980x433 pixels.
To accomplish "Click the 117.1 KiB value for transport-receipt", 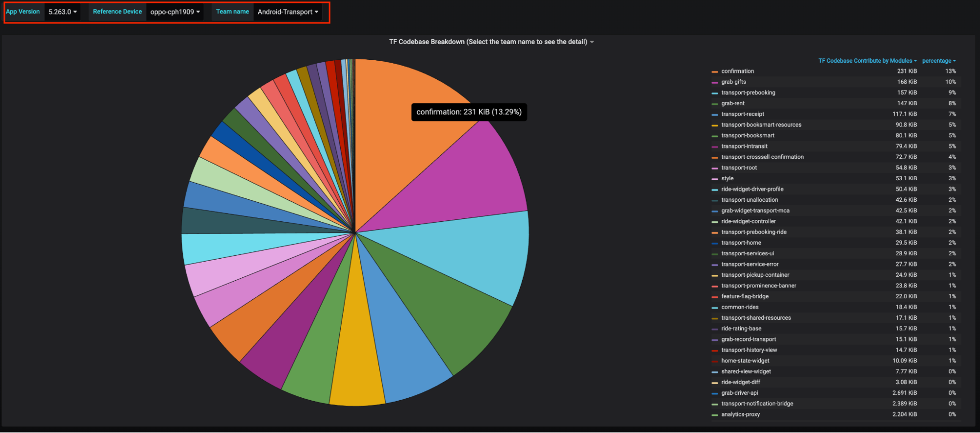I will tap(905, 114).
